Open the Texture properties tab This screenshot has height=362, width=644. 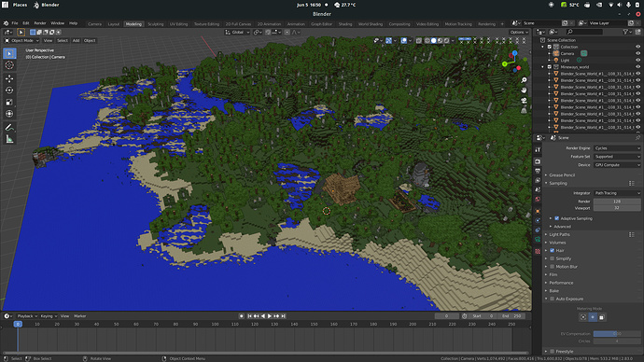click(x=538, y=251)
